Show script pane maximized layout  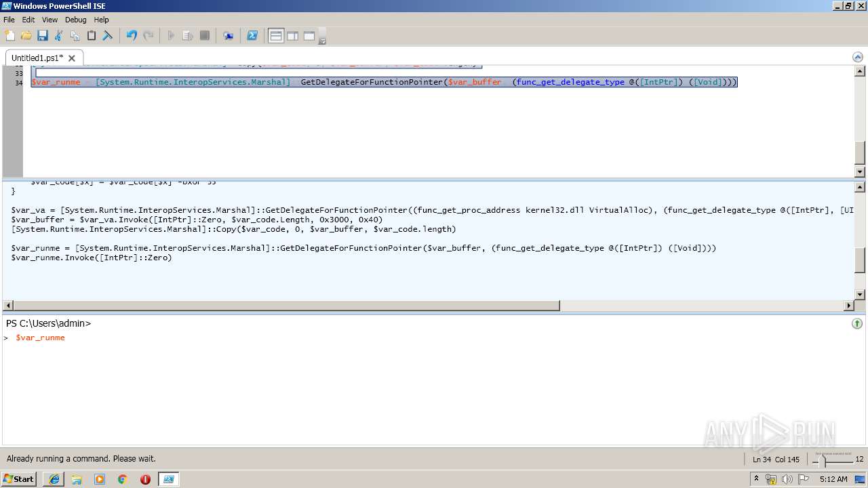309,35
